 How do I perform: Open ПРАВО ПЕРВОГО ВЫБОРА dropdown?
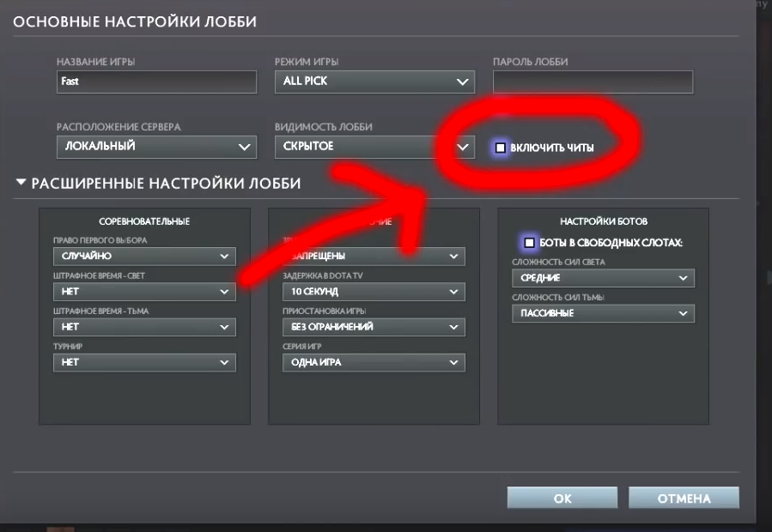(144, 257)
